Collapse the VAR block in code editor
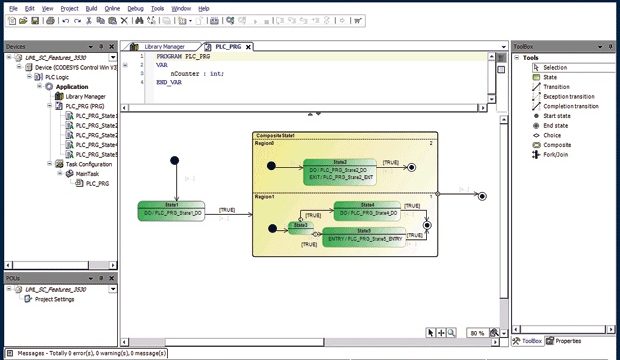The image size is (620, 360). (125, 65)
